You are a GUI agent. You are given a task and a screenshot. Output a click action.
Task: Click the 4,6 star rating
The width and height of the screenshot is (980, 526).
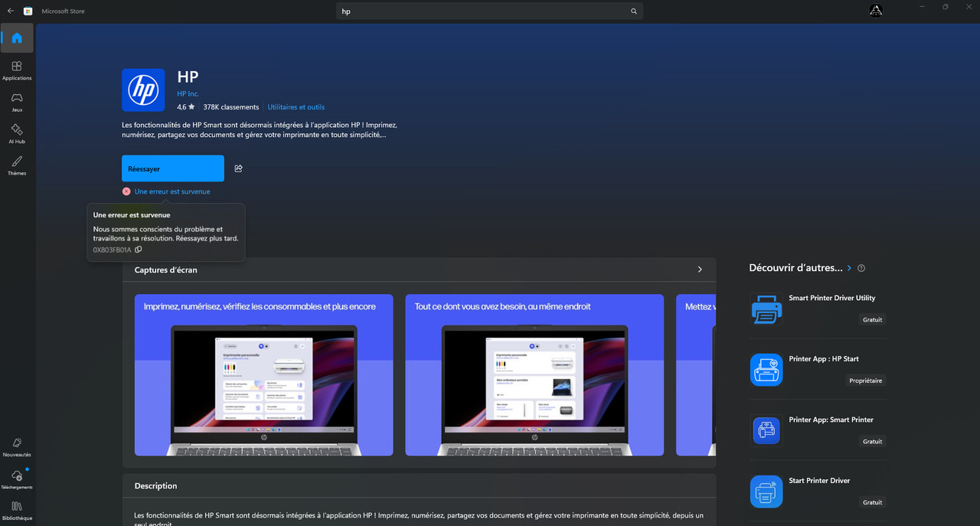(186, 107)
